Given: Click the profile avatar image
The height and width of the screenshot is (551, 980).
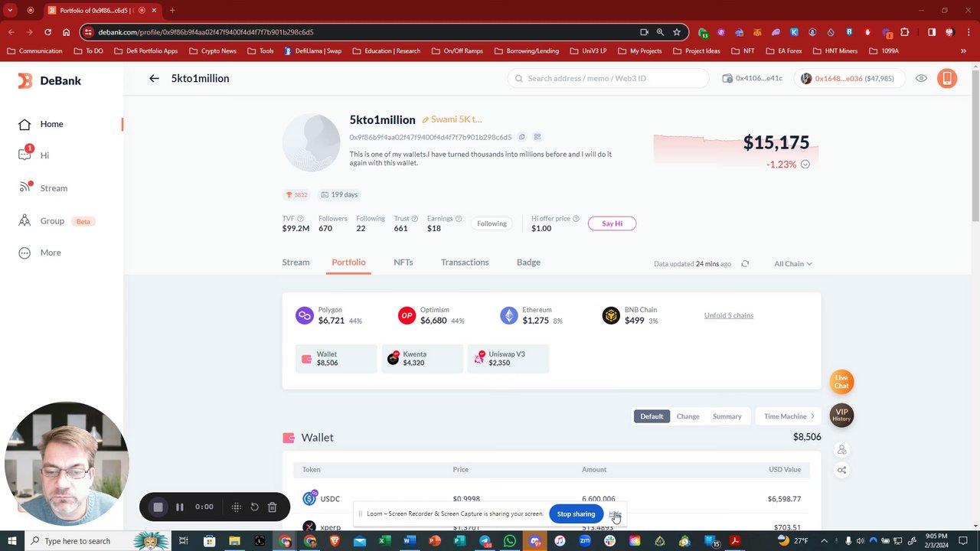Looking at the screenshot, I should tap(311, 143).
